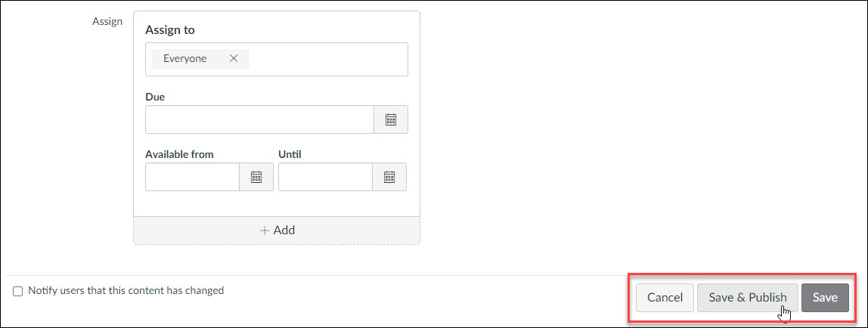Viewport: 868px width, 328px height.
Task: Click the Notify users label text
Action: [x=126, y=290]
